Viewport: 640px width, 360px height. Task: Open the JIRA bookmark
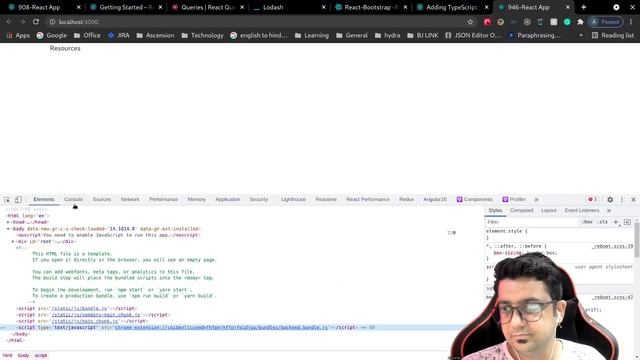[x=119, y=36]
